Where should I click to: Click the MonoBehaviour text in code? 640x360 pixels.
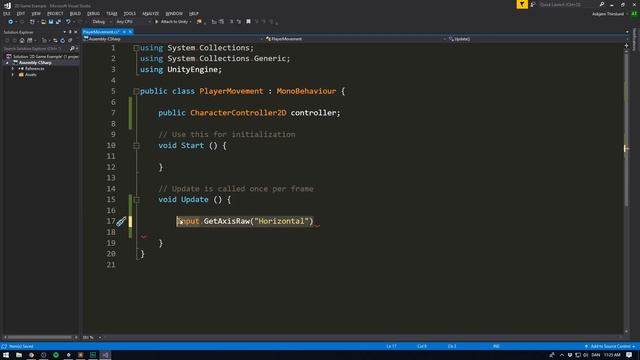click(x=306, y=91)
